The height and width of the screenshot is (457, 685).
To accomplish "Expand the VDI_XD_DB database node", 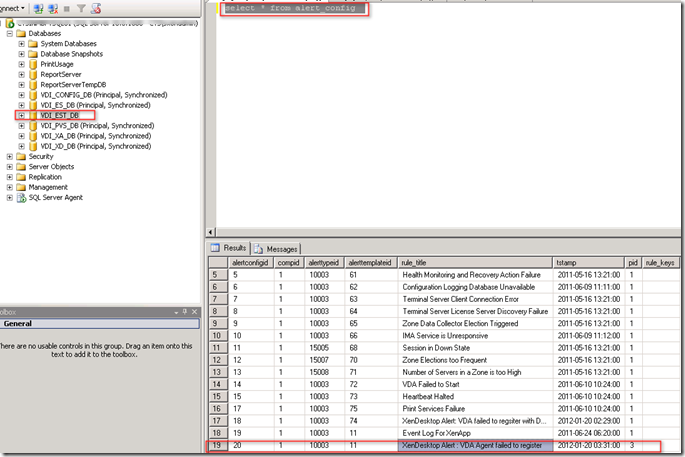I will coord(21,146).
